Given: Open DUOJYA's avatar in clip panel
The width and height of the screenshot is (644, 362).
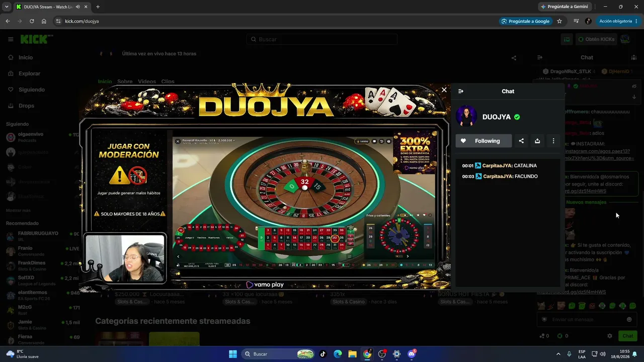Looking at the screenshot, I should (466, 117).
